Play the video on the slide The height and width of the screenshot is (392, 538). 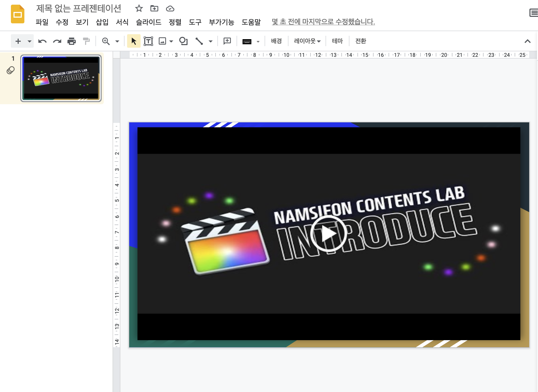[x=328, y=234]
